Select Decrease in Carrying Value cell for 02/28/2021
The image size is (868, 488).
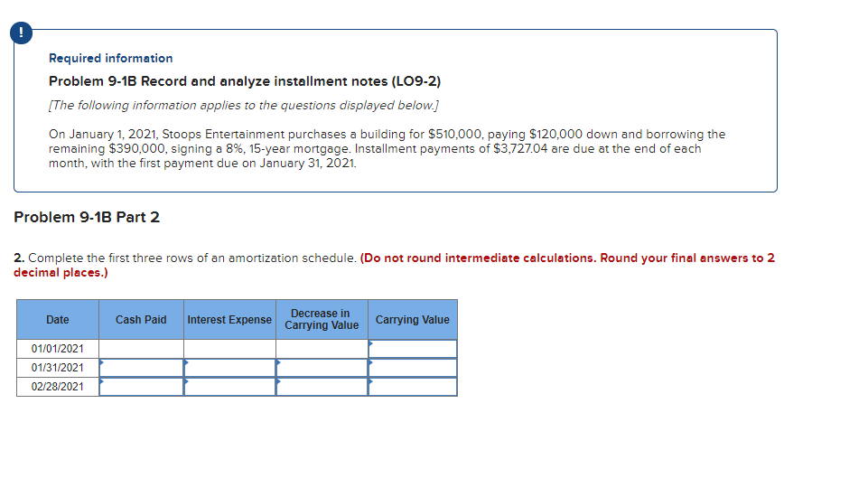coord(322,387)
